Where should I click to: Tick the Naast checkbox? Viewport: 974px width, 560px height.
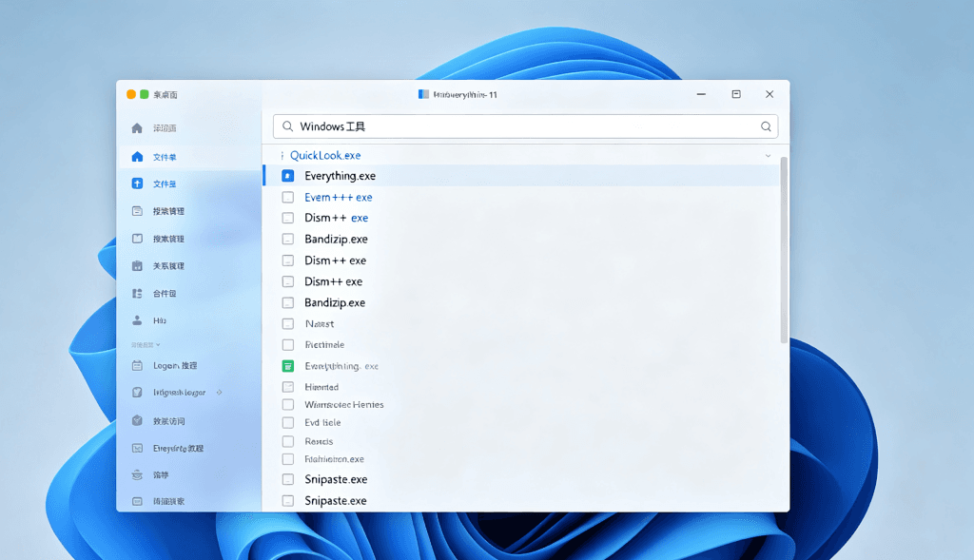pos(287,323)
